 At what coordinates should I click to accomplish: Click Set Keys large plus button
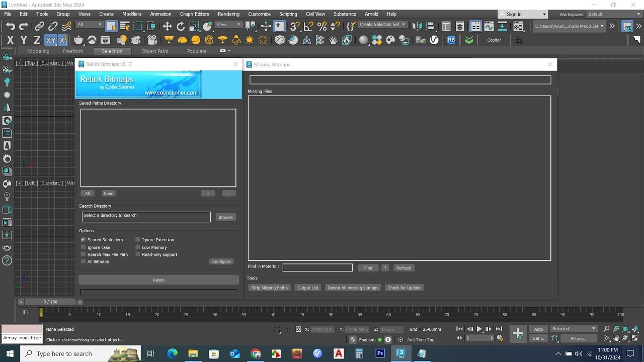click(x=518, y=333)
